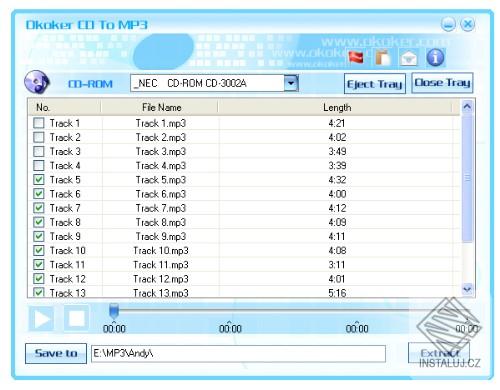
Task: Select the Track 2.mp3 file name
Action: 161,137
